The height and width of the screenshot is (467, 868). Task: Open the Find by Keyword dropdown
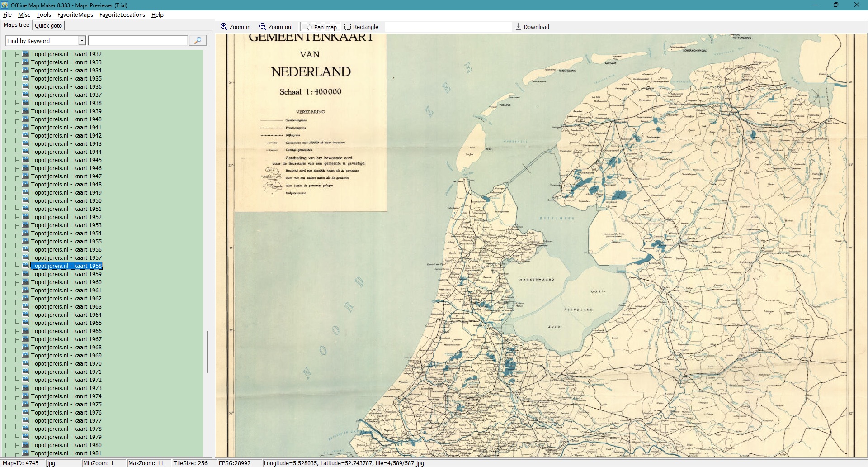click(x=82, y=41)
